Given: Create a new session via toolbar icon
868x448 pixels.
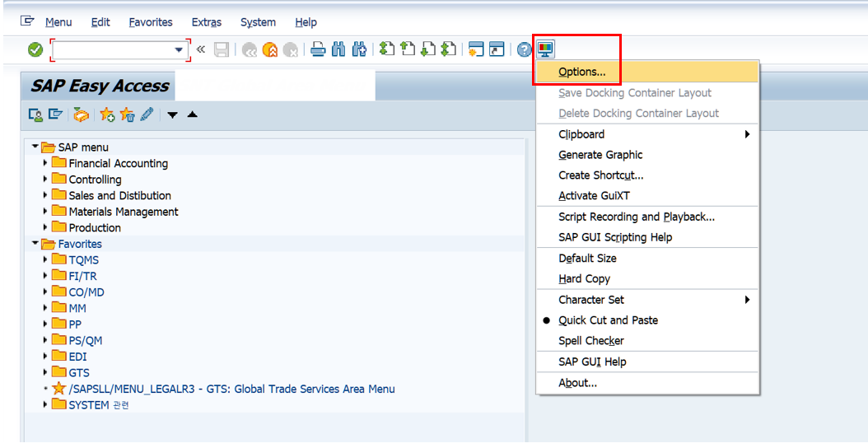Looking at the screenshot, I should point(476,50).
